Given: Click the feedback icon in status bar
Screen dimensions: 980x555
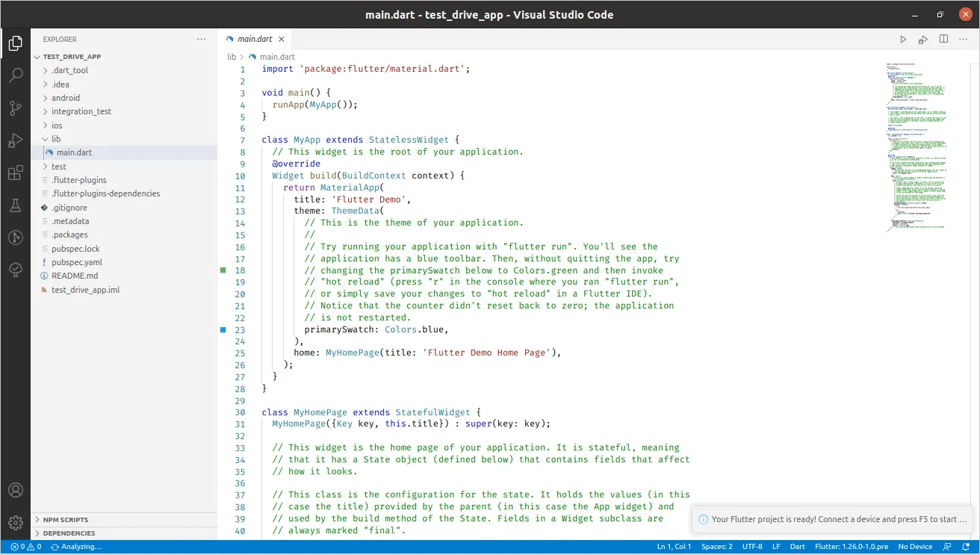Looking at the screenshot, I should tap(948, 547).
